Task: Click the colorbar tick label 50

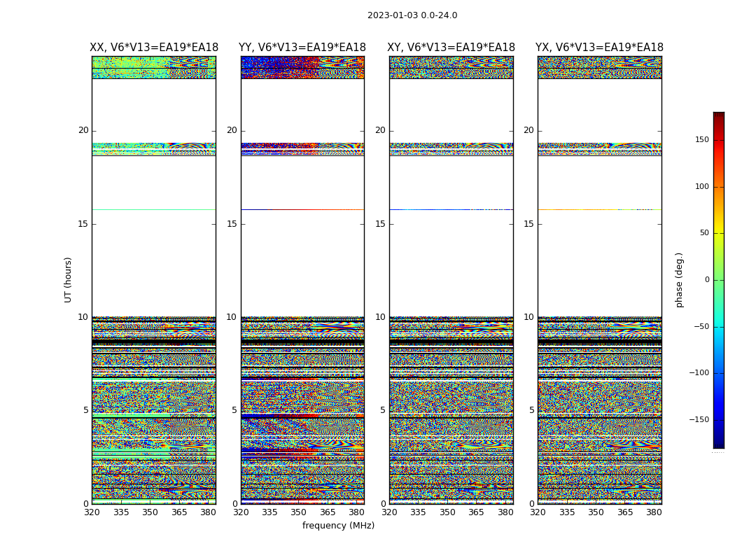Action: click(x=704, y=233)
